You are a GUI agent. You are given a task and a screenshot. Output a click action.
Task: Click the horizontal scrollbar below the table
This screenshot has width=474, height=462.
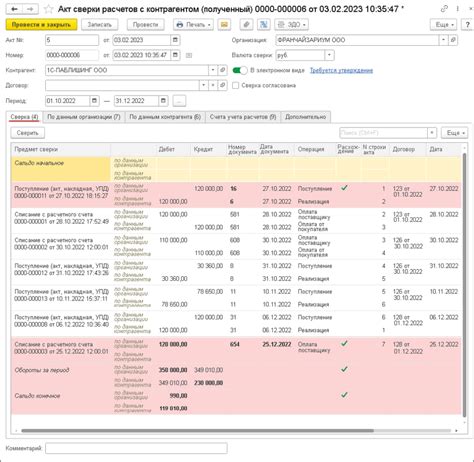tap(197, 431)
